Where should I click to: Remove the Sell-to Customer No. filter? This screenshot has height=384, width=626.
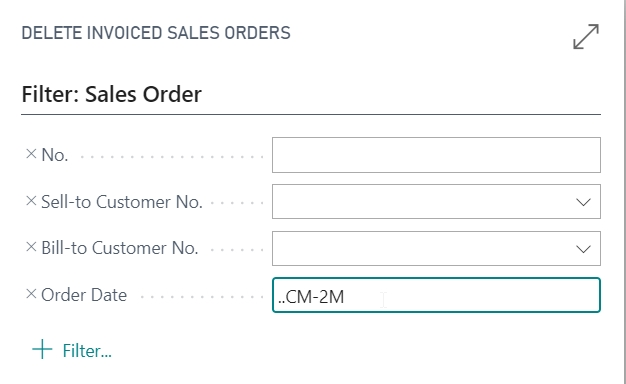[x=31, y=201]
